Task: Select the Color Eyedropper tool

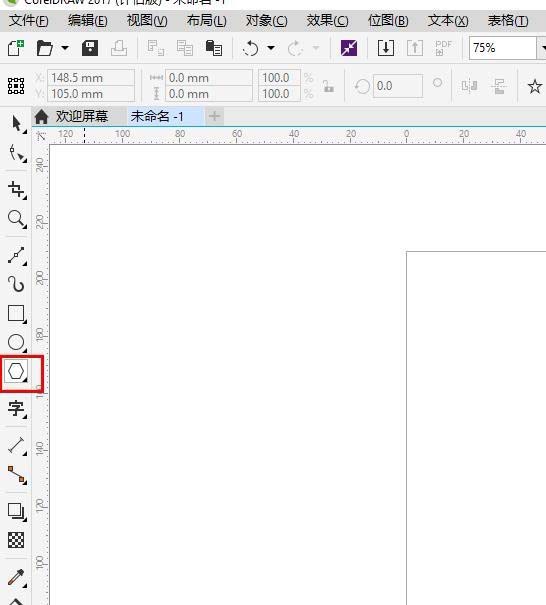Action: (17, 578)
